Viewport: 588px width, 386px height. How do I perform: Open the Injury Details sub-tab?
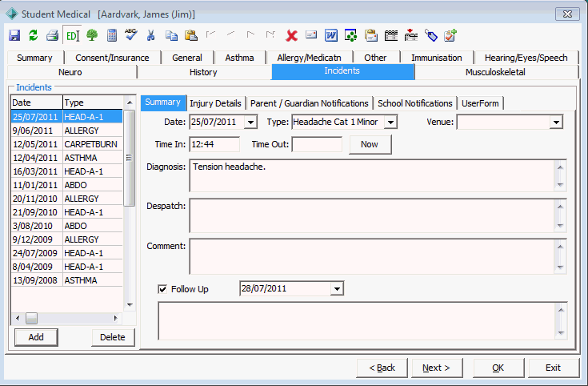215,103
